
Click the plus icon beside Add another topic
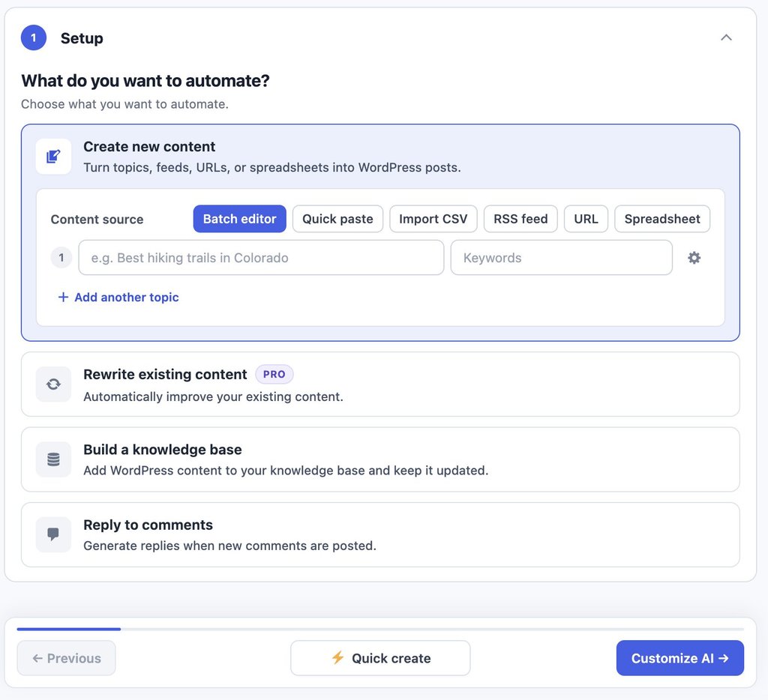pos(63,297)
